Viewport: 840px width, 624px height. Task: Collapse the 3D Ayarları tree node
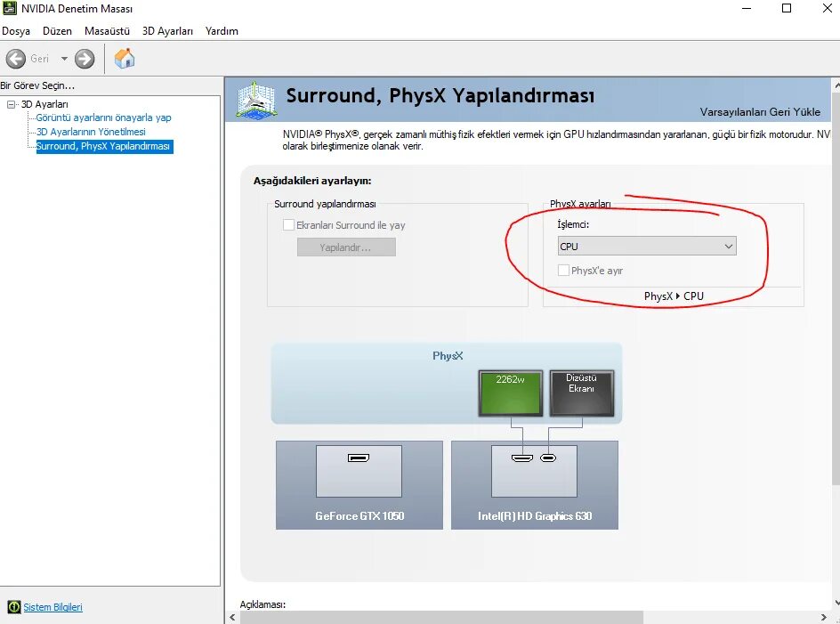tap(11, 104)
